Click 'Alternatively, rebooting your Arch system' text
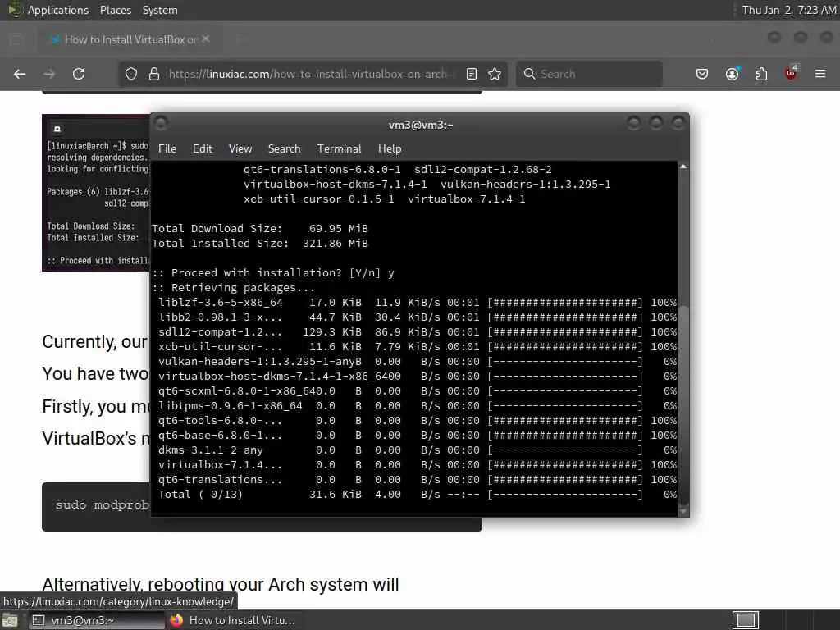Image resolution: width=840 pixels, height=630 pixels. pos(220,584)
